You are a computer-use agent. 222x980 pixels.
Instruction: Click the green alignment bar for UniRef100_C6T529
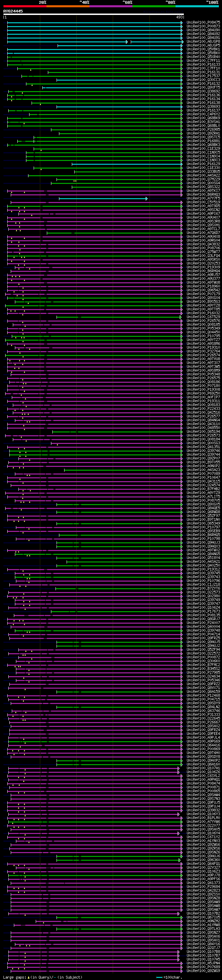(x=119, y=317)
